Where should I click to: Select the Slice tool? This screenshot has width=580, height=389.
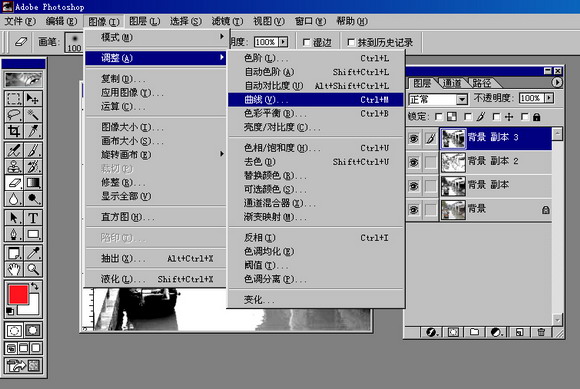click(33, 131)
